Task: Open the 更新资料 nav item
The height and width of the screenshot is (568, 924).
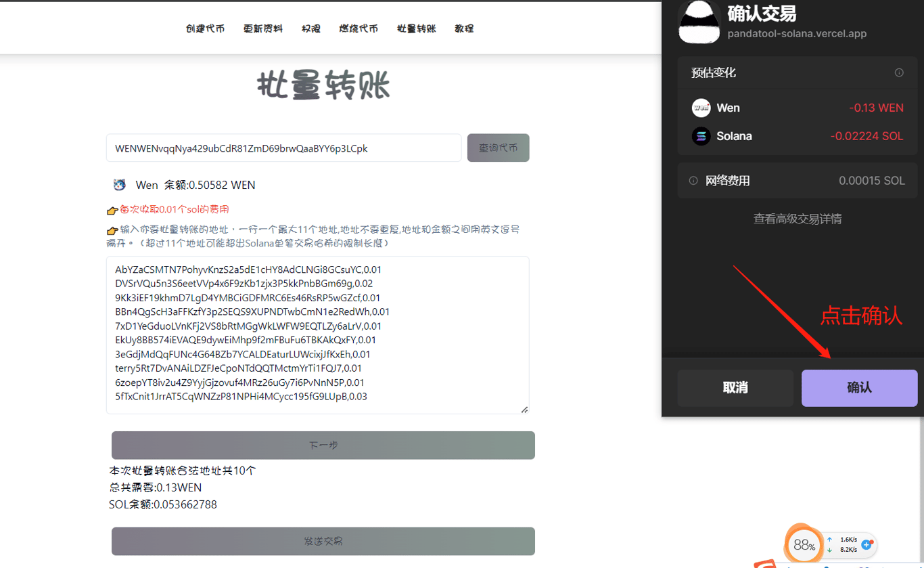Action: click(x=263, y=28)
